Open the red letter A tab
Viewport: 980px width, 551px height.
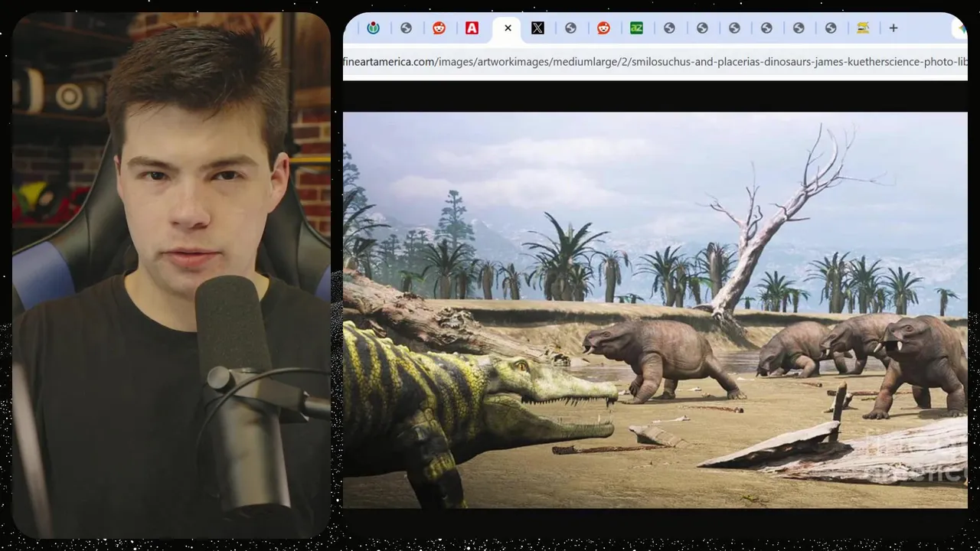[x=472, y=28]
